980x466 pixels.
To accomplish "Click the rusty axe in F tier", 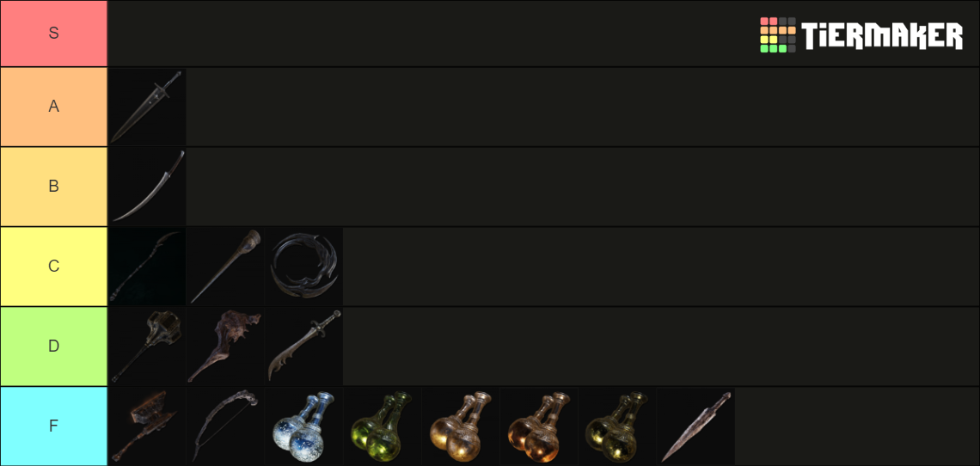I will point(148,426).
